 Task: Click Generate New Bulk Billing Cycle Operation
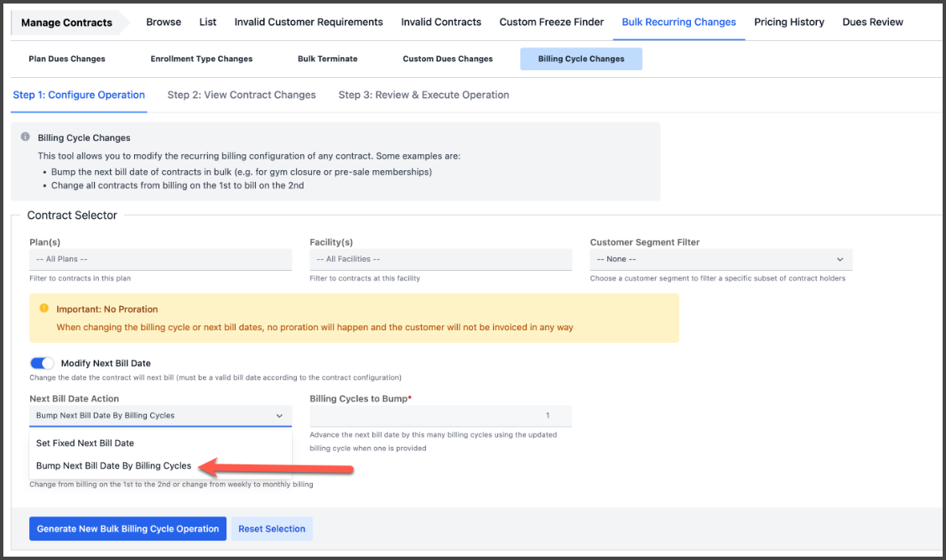[x=127, y=529]
